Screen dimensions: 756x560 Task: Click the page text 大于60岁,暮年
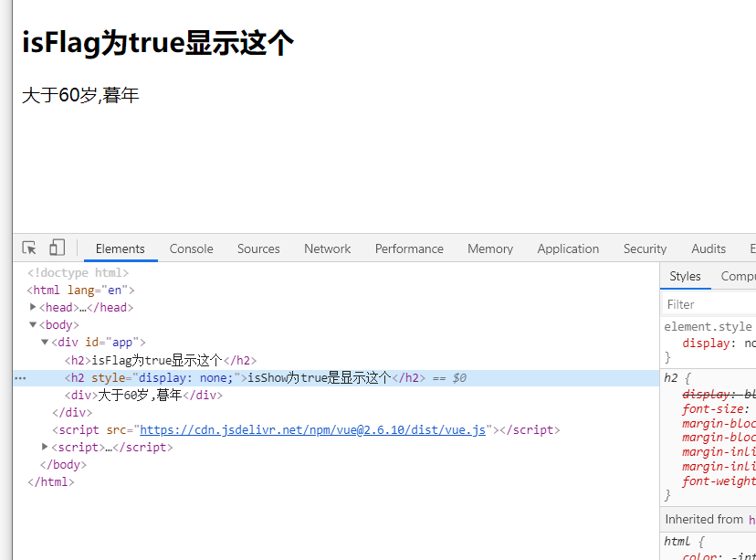tap(80, 95)
